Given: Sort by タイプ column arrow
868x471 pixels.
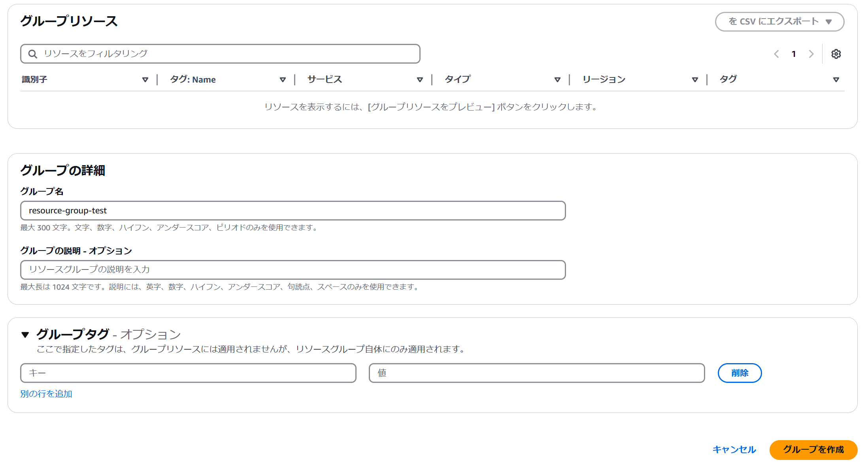Looking at the screenshot, I should (557, 80).
